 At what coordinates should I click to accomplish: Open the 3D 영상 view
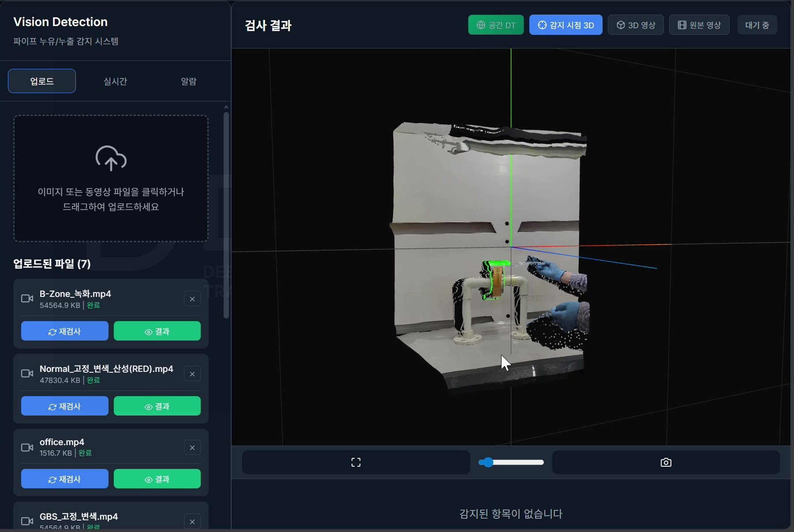[636, 25]
